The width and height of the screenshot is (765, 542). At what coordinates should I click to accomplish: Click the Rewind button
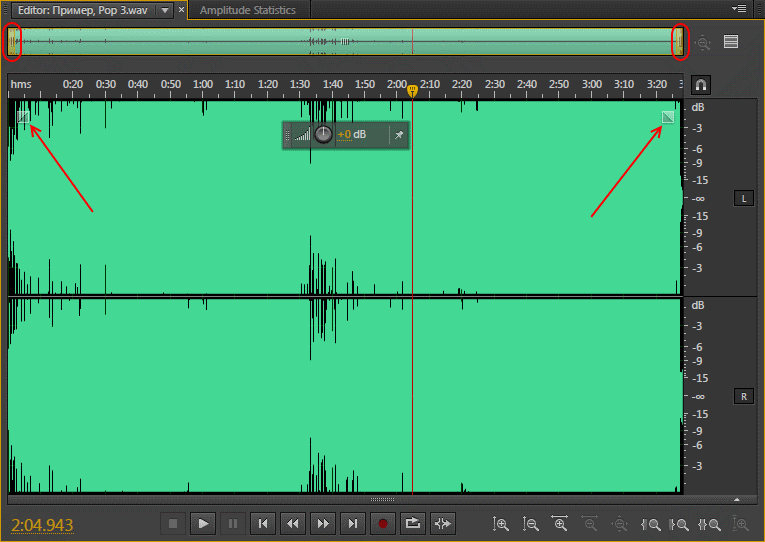click(293, 523)
